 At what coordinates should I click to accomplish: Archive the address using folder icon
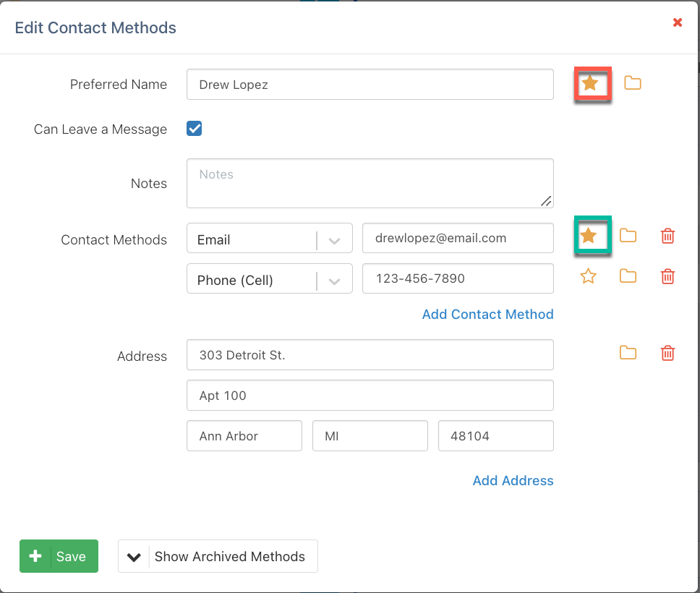628,353
